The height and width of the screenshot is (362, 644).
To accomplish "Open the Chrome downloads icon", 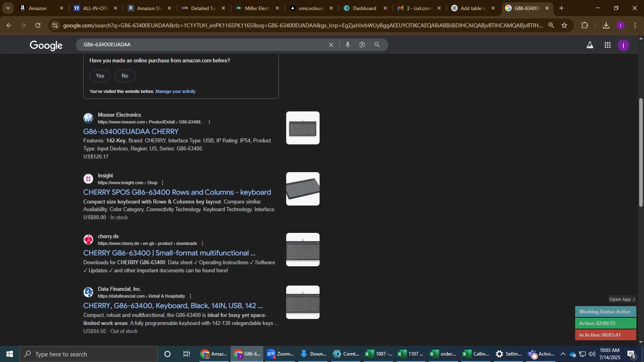I will pyautogui.click(x=606, y=25).
